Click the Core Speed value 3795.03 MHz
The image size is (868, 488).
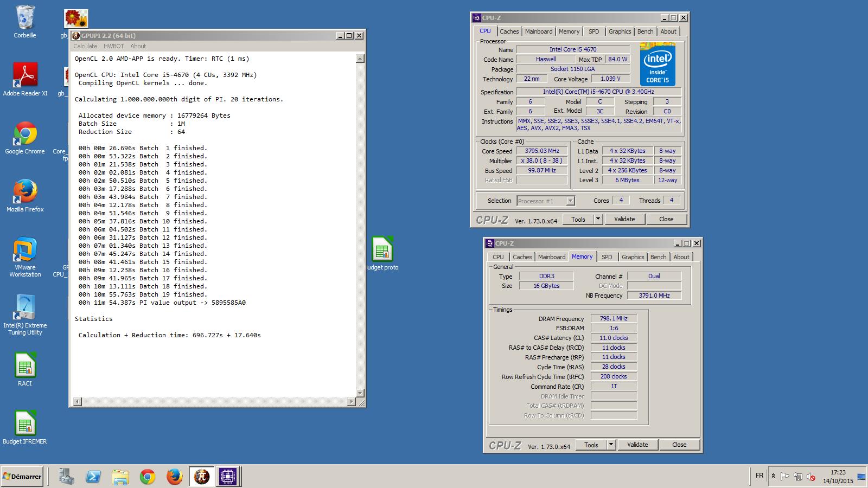[542, 151]
